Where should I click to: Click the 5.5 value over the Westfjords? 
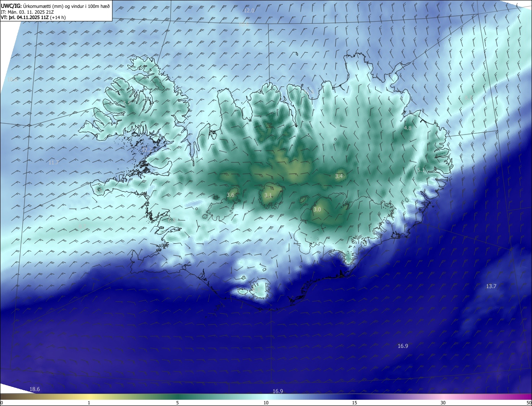click(x=127, y=103)
